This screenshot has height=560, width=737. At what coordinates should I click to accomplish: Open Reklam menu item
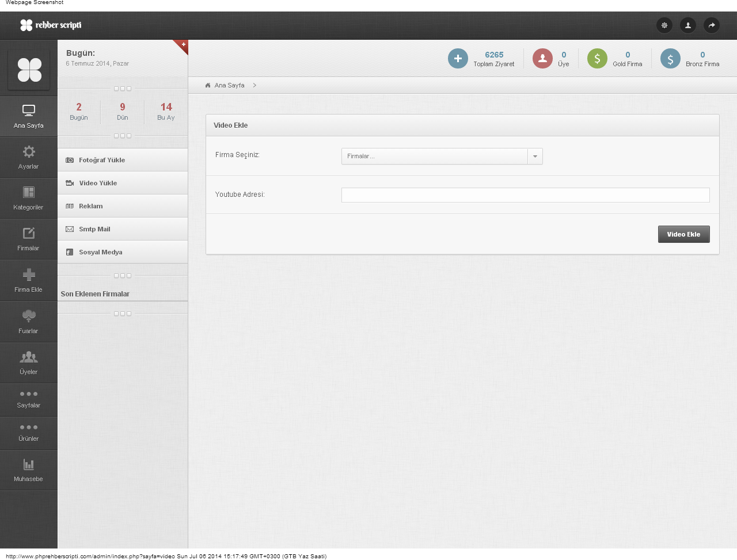tap(123, 206)
